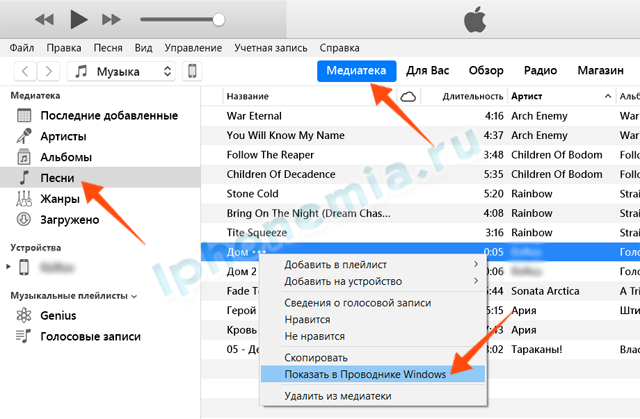The height and width of the screenshot is (419, 640).
Task: Click the phone icon under Устройства
Action: click(24, 267)
